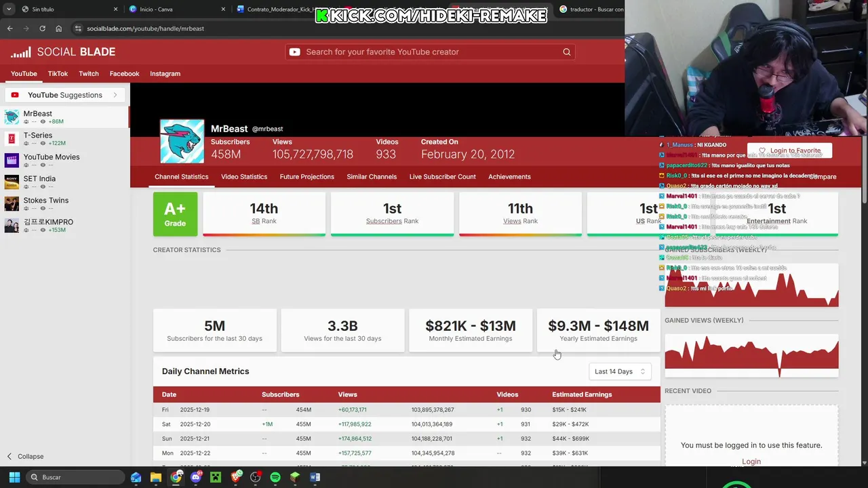Open the Similar Channels tab
Image resolution: width=868 pixels, height=488 pixels.
pos(372,177)
